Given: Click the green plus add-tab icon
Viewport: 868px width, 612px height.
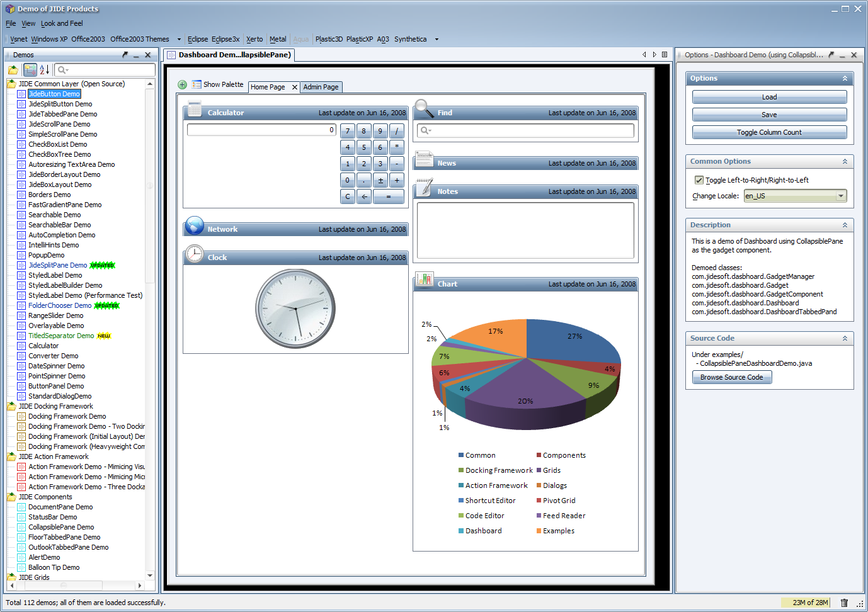Looking at the screenshot, I should (x=182, y=84).
